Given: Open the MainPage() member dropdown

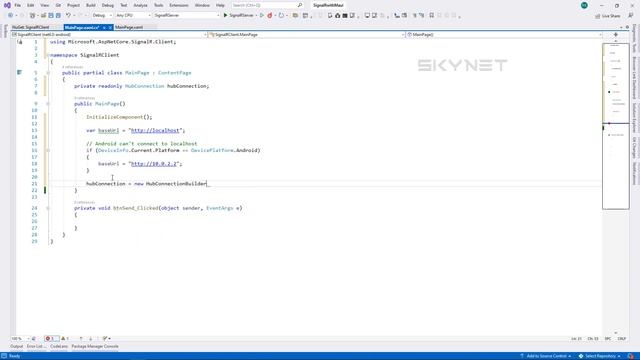Looking at the screenshot, I should [x=504, y=35].
